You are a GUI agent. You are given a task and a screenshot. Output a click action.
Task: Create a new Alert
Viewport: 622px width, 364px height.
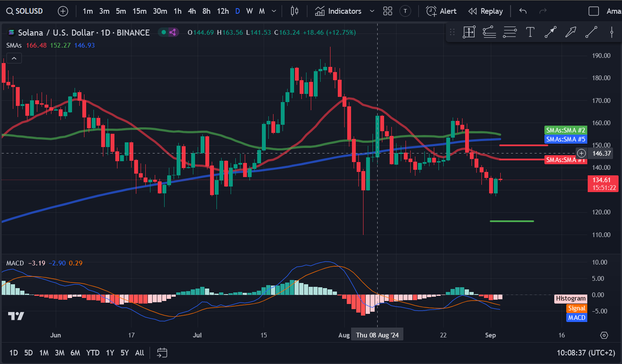441,11
